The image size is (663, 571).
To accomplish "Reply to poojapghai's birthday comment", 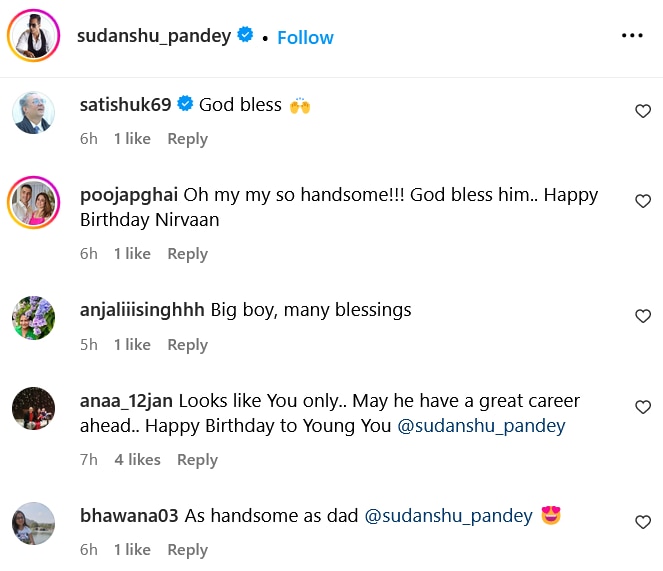I will [187, 254].
